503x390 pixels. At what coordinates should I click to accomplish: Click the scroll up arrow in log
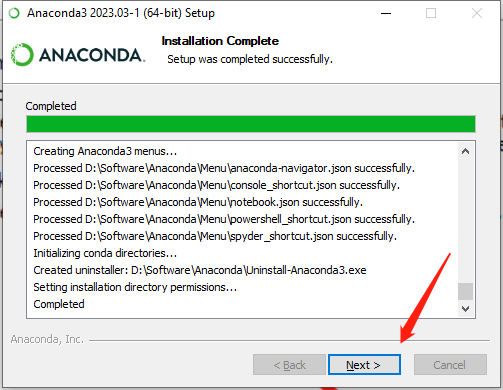pos(465,152)
